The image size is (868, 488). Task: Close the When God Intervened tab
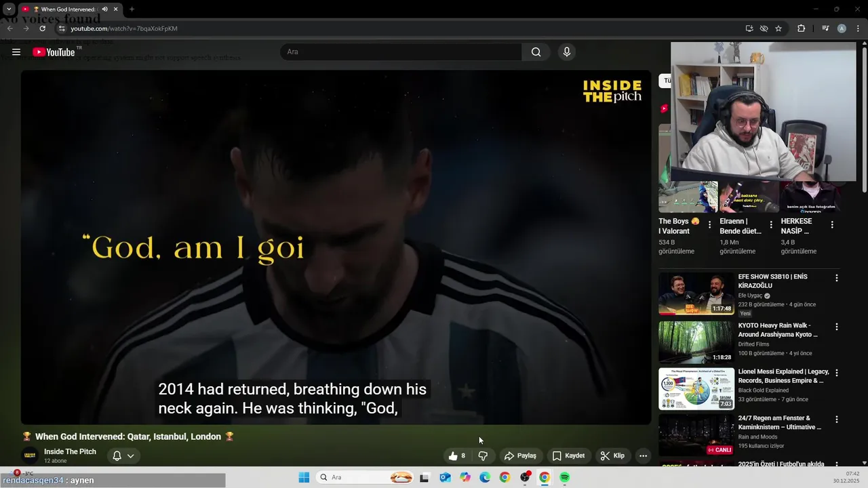pos(116,9)
